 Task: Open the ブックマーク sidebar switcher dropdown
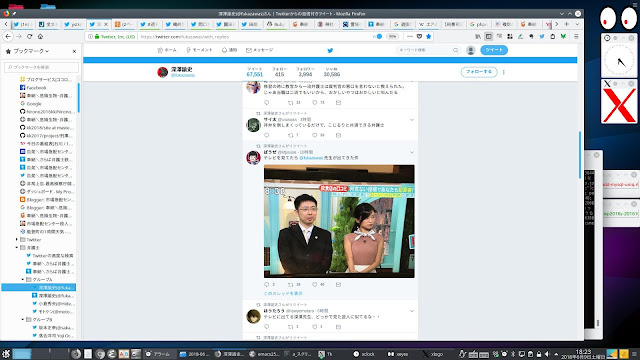tap(31, 51)
